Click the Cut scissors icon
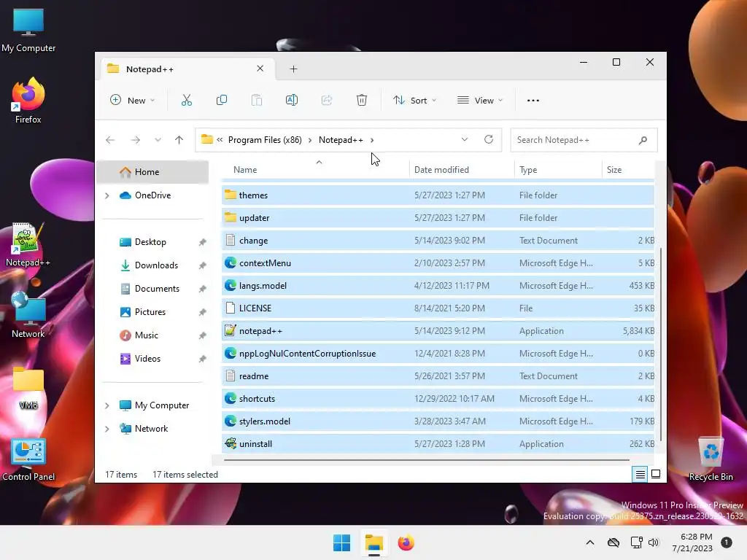This screenshot has height=560, width=747. pyautogui.click(x=186, y=101)
